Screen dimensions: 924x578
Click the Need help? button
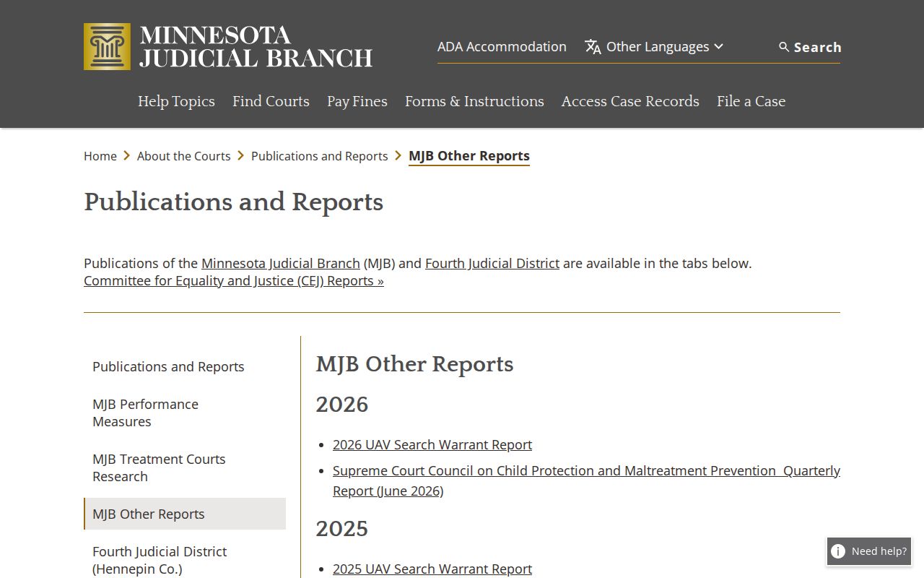[x=869, y=551]
